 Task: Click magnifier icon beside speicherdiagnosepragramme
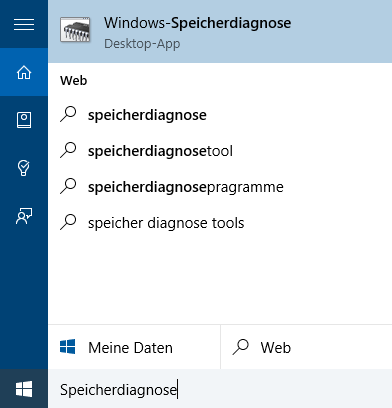pos(68,186)
